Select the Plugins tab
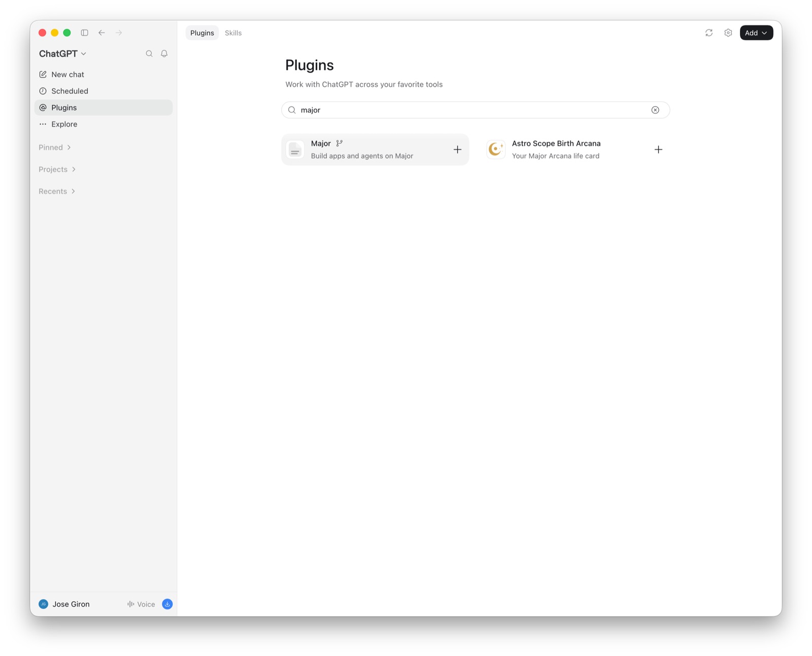Viewport: 812px width, 656px height. tap(202, 33)
